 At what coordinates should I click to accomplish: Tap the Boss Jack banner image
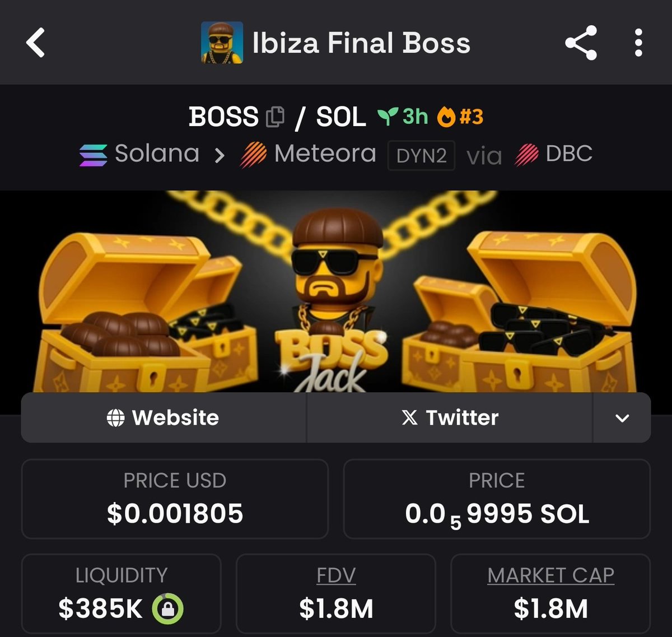click(x=336, y=291)
